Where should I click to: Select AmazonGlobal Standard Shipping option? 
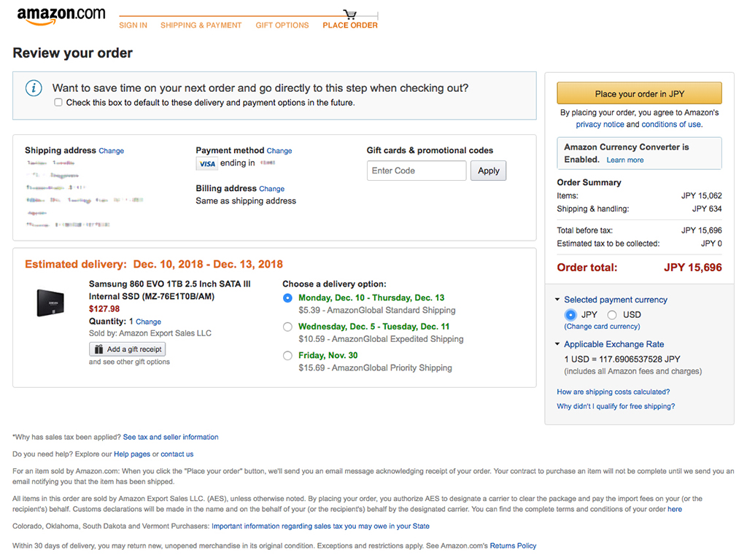pos(287,298)
